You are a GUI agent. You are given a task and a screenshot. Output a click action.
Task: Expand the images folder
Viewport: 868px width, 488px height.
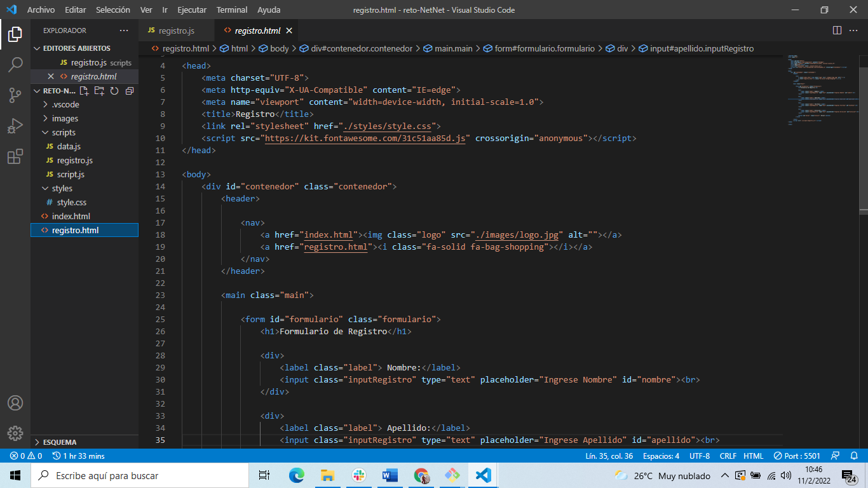click(84, 118)
